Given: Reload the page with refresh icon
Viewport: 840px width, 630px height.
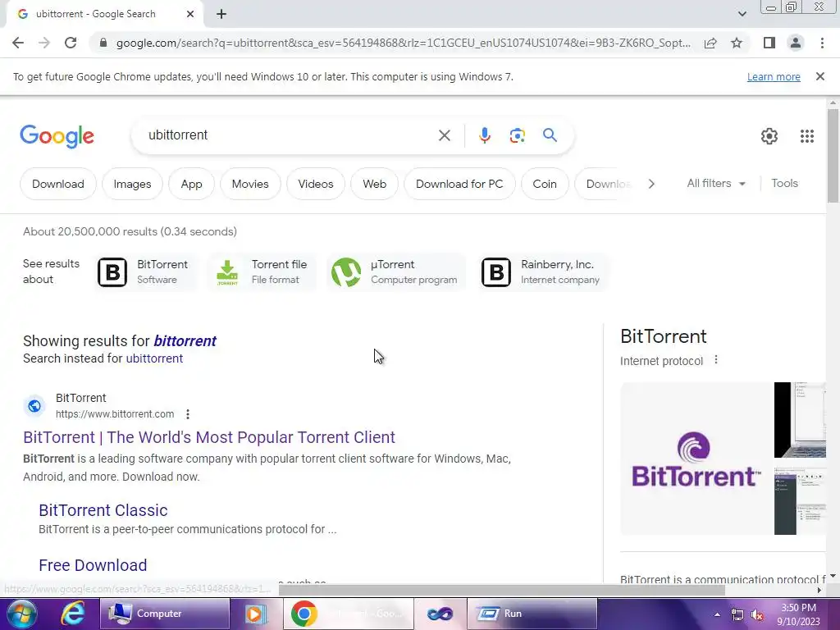Looking at the screenshot, I should [x=71, y=43].
